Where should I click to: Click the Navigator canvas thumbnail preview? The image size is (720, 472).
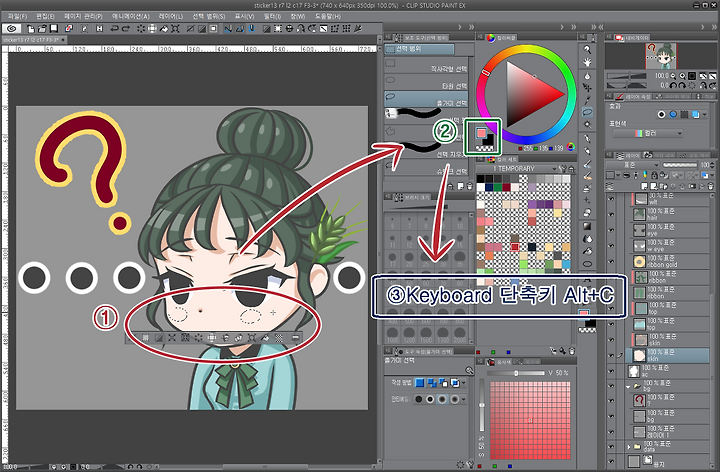pyautogui.click(x=661, y=56)
